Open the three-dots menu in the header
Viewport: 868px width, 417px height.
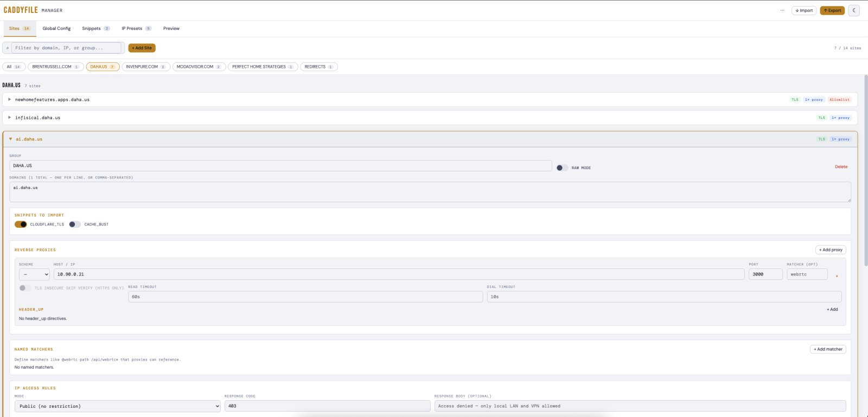(782, 10)
